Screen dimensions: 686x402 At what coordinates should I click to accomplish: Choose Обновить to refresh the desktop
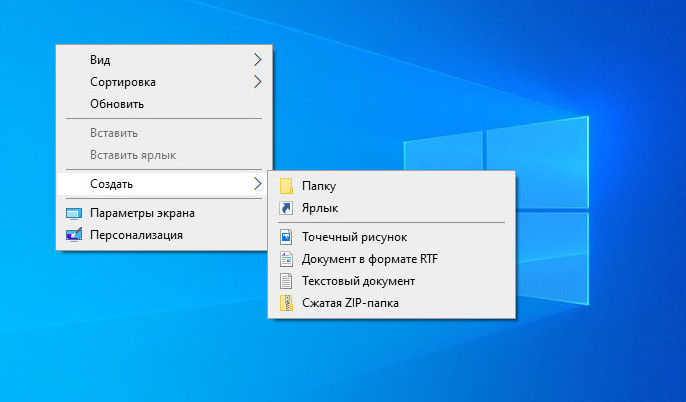click(162, 104)
